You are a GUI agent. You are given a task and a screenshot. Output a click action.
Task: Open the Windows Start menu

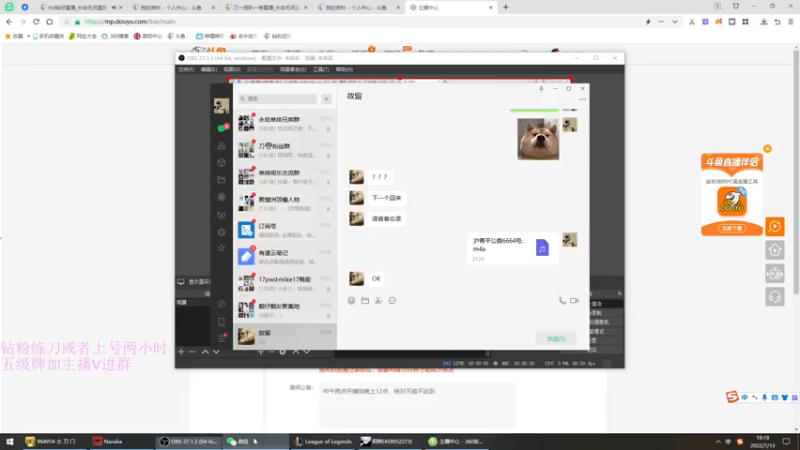point(10,442)
